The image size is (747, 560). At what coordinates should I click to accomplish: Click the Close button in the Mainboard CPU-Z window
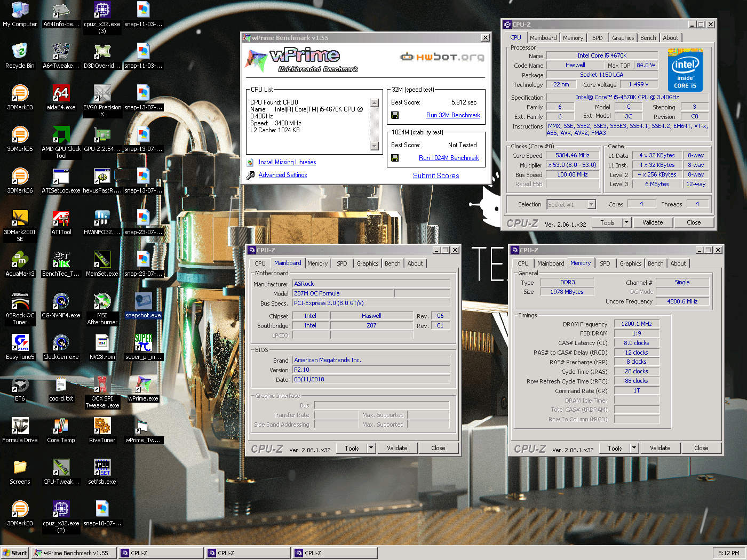coord(438,448)
